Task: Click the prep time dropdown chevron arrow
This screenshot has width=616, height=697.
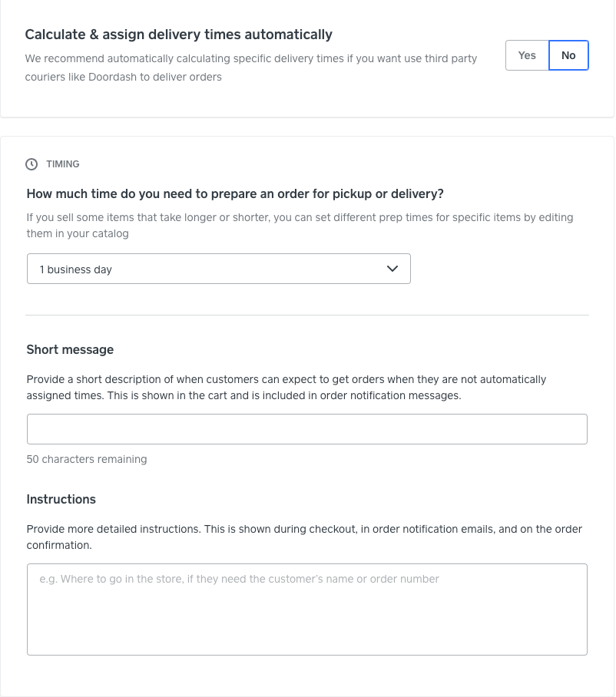Action: [x=392, y=269]
